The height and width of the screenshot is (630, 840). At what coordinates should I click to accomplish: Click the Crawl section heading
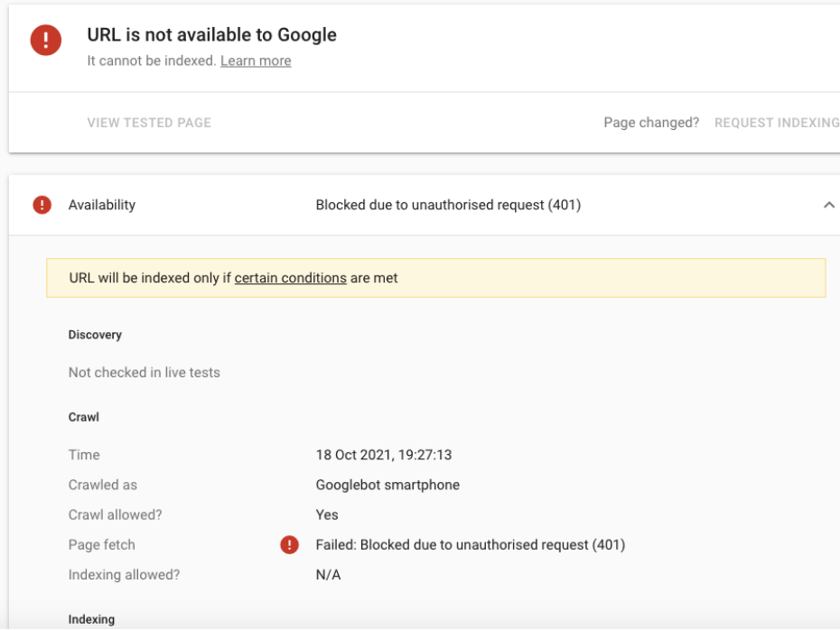click(x=84, y=417)
